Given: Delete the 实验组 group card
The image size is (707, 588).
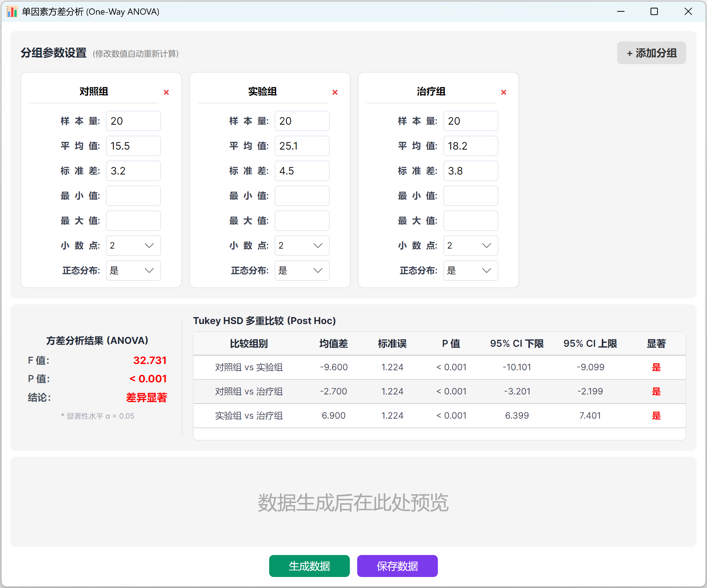Looking at the screenshot, I should 335,92.
